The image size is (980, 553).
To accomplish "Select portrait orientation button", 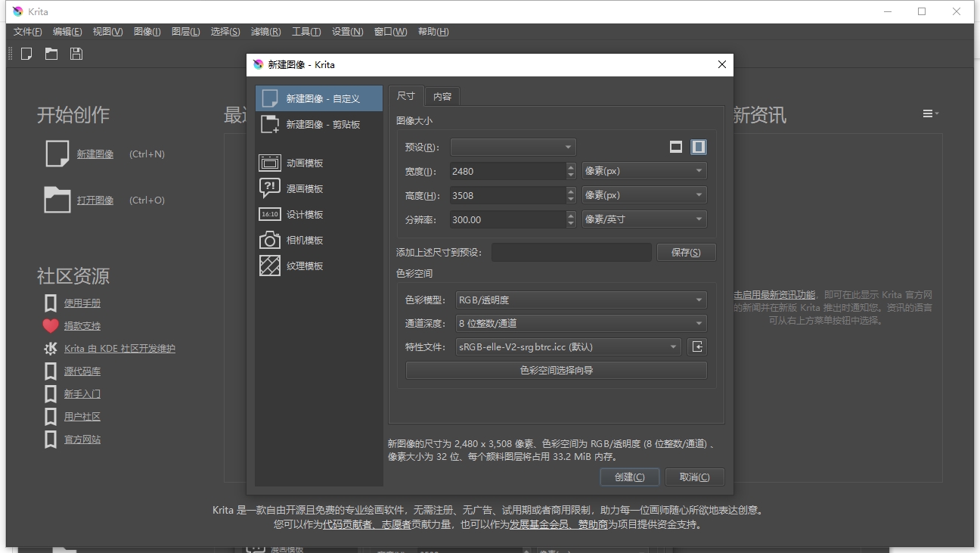I will (x=699, y=147).
